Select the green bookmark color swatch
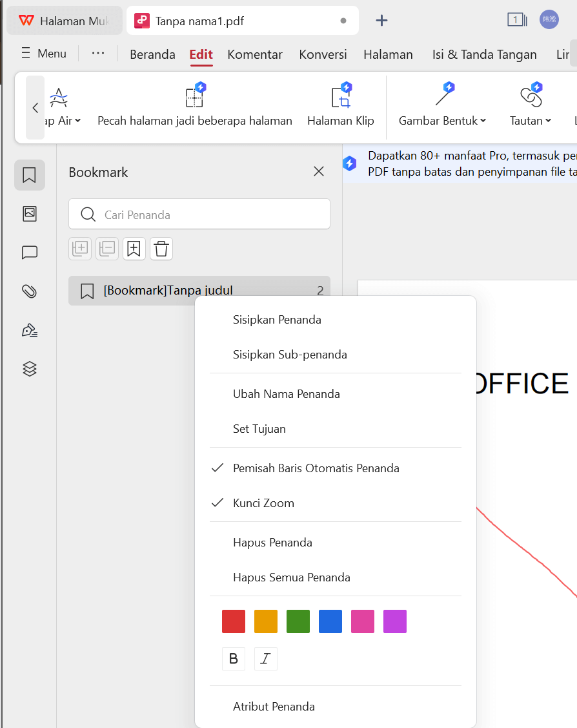Screen dimensions: 577x728 (x=298, y=621)
